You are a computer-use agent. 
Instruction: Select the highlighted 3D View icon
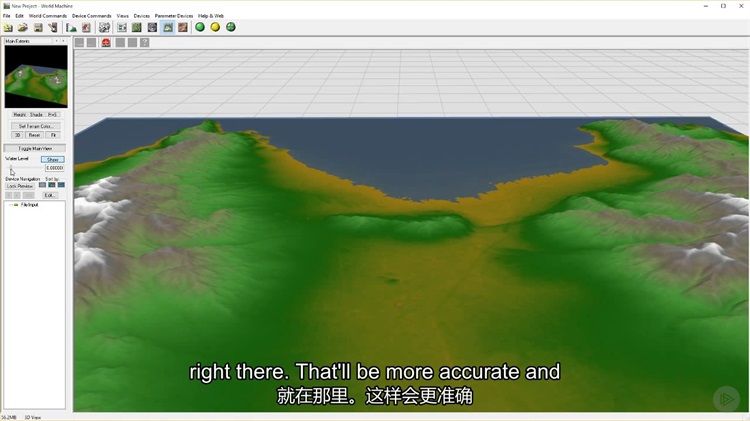[x=167, y=27]
